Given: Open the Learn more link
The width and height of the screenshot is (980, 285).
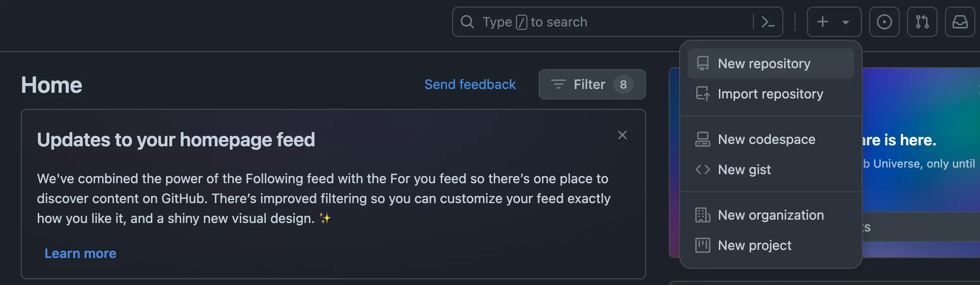Looking at the screenshot, I should (x=80, y=253).
